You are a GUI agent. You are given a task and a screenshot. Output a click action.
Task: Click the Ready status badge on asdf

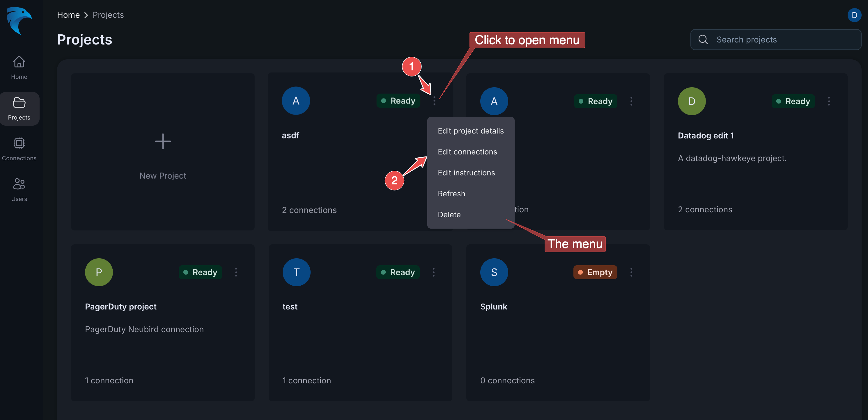tap(398, 100)
